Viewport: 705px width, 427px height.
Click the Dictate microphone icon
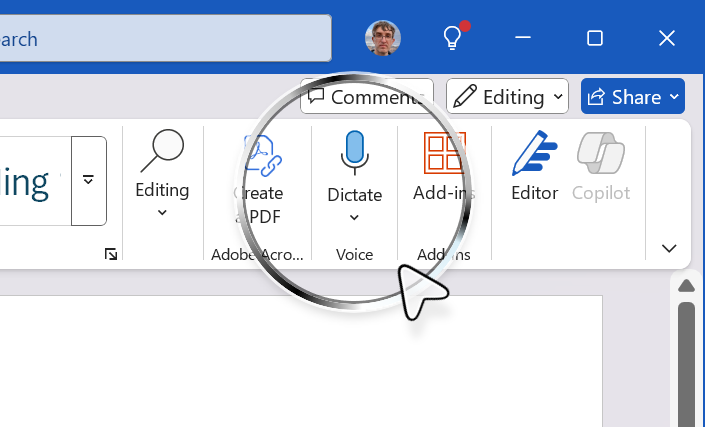[x=354, y=151]
